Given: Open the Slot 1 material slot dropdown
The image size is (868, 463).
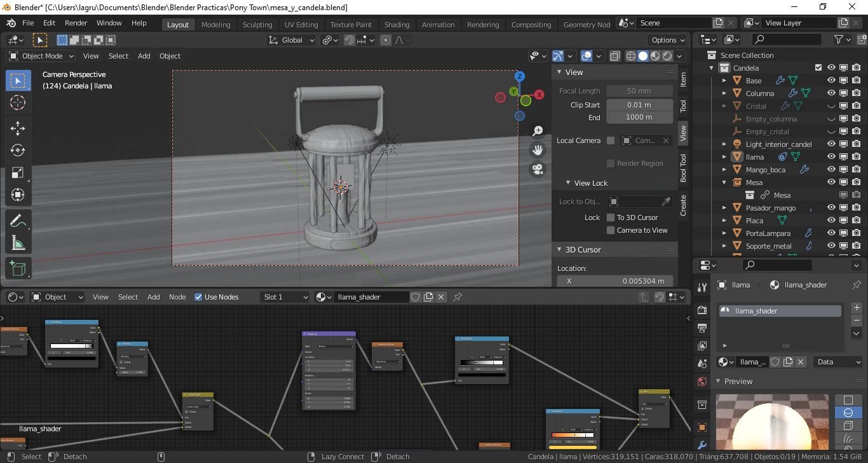Looking at the screenshot, I should click(x=285, y=297).
